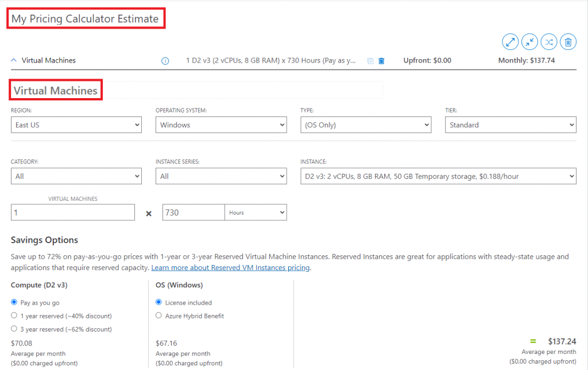Click the Monthly: $137.74 text
This screenshot has height=370, width=588.
pos(527,60)
